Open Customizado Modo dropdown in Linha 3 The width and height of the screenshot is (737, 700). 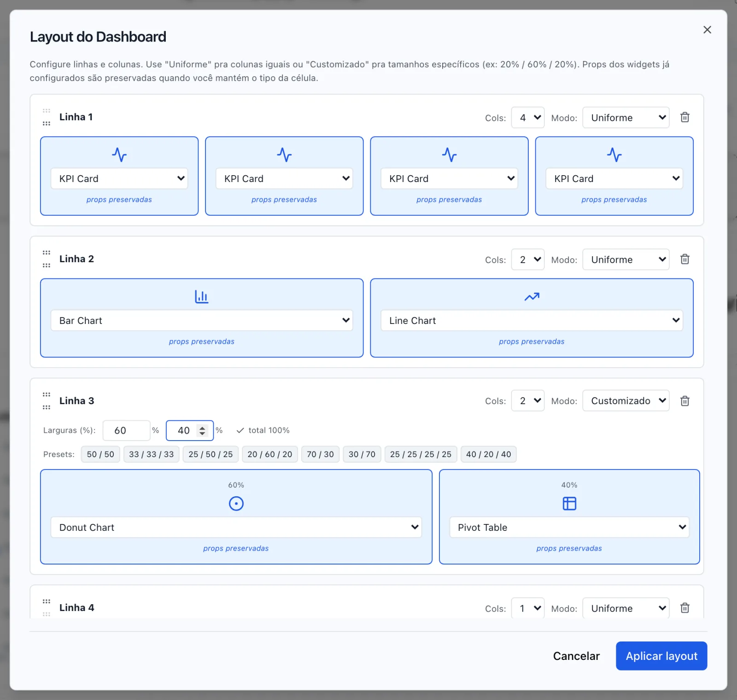tap(626, 400)
